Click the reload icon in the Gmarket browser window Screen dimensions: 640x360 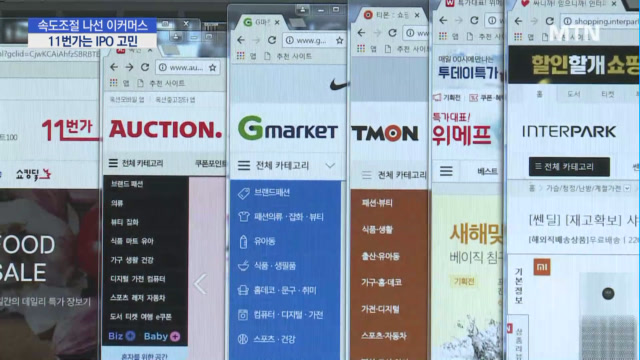click(x=272, y=40)
